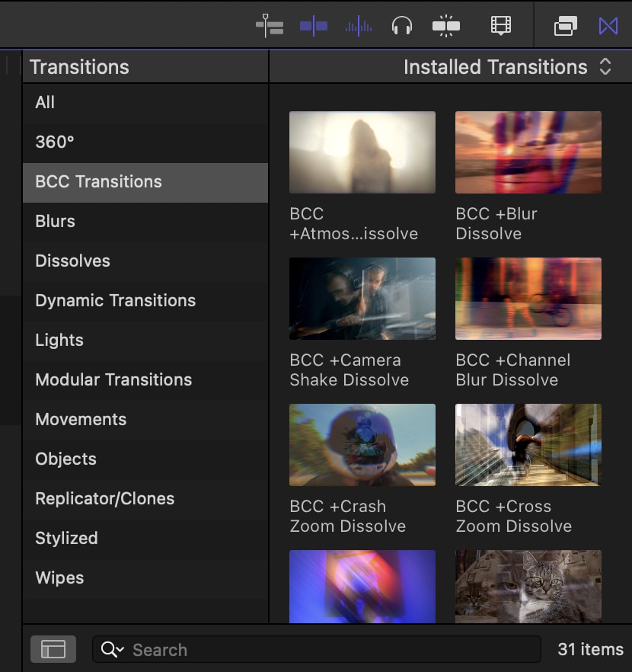Open the Installed Transitions popup menu
The image size is (632, 672).
[x=508, y=67]
